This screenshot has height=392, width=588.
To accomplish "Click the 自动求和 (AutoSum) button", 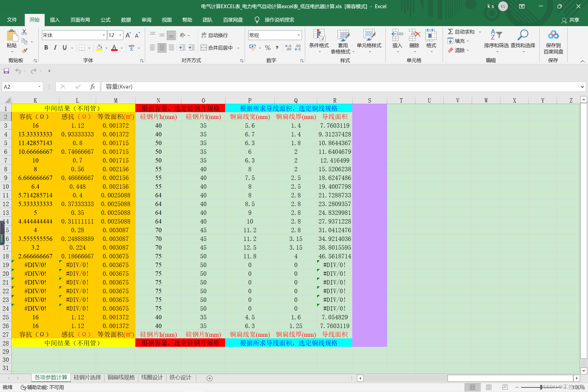I will [x=461, y=32].
